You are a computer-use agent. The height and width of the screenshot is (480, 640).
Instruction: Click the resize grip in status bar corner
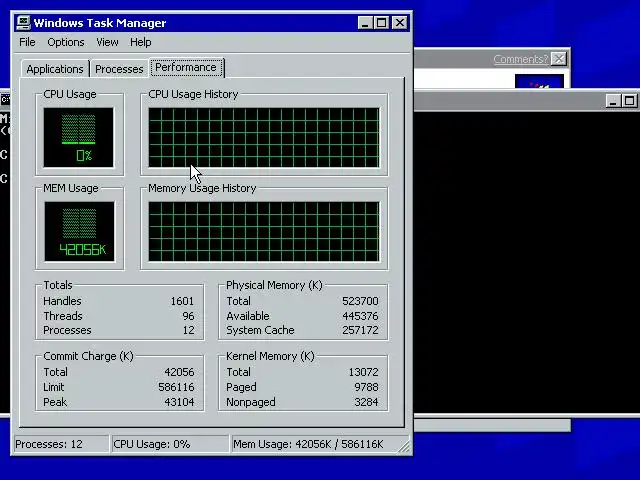point(404,447)
